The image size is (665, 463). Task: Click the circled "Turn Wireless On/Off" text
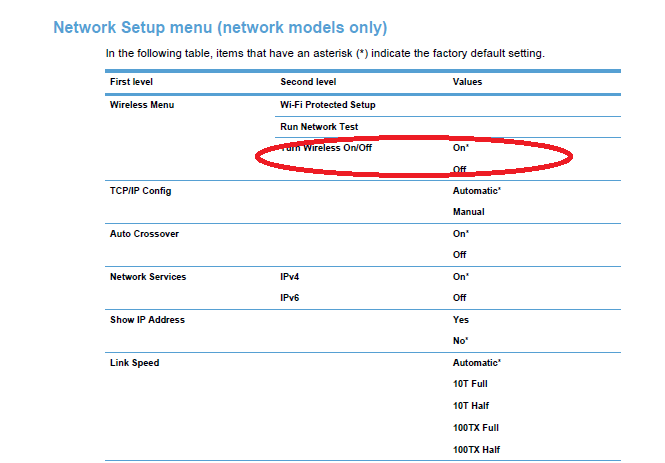click(326, 148)
